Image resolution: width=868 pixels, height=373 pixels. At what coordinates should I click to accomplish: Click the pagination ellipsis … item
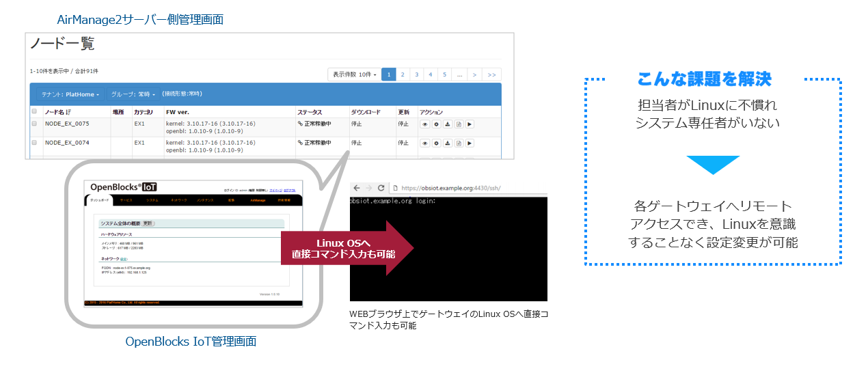coord(459,74)
